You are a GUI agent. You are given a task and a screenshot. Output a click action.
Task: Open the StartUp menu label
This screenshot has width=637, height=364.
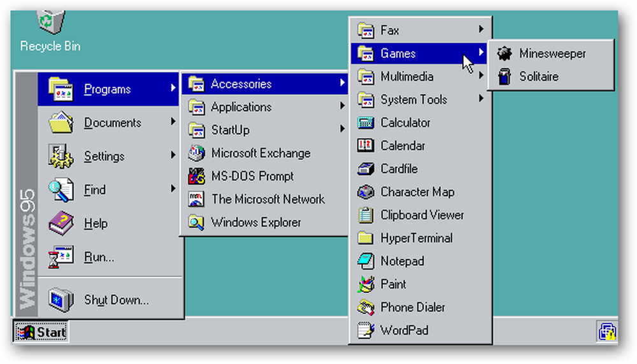point(231,130)
